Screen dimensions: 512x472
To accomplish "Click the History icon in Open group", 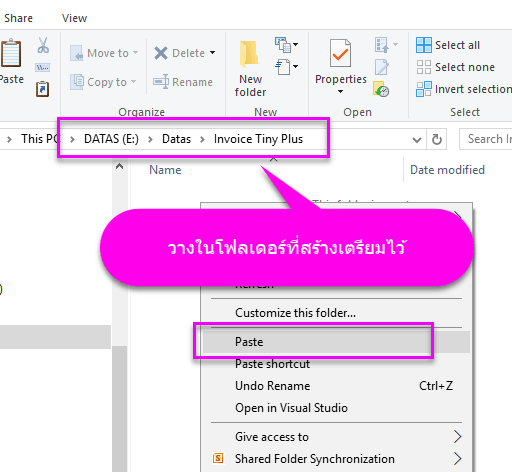I will tap(381, 89).
